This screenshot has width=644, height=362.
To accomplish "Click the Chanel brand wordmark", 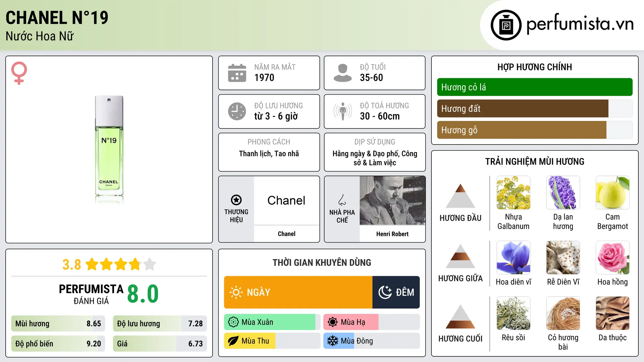I will [286, 200].
